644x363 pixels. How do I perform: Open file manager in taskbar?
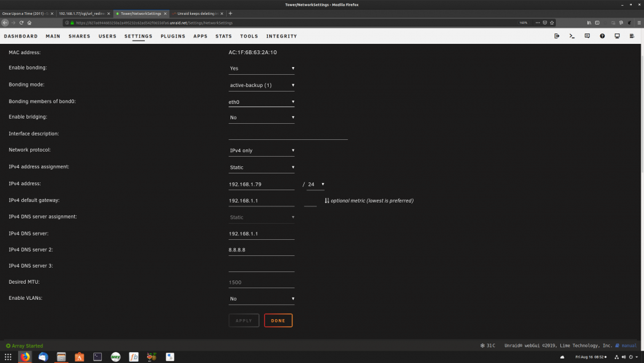tap(61, 357)
